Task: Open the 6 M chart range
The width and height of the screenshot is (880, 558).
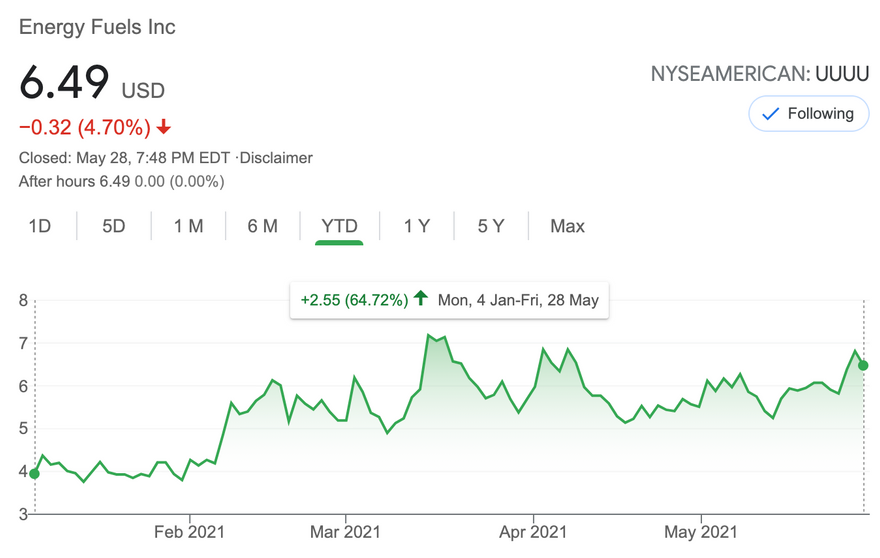Action: (262, 226)
